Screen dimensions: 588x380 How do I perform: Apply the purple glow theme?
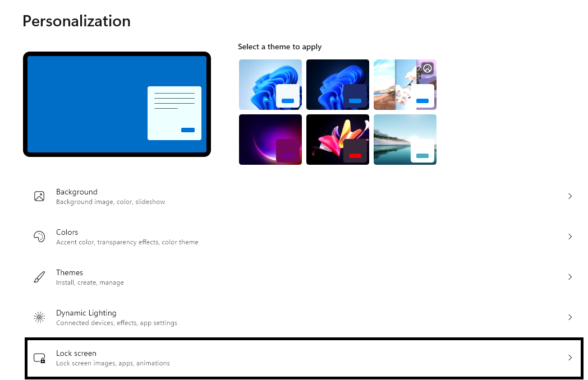pos(270,140)
